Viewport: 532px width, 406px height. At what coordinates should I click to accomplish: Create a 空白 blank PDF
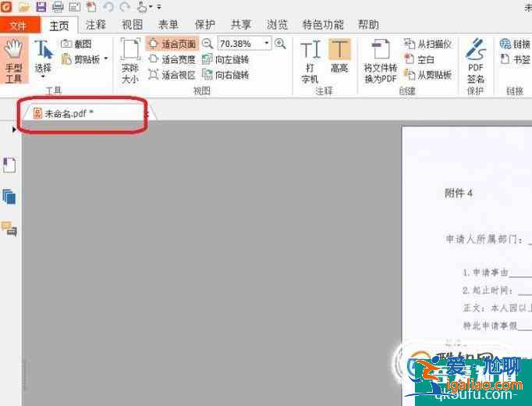pyautogui.click(x=420, y=59)
